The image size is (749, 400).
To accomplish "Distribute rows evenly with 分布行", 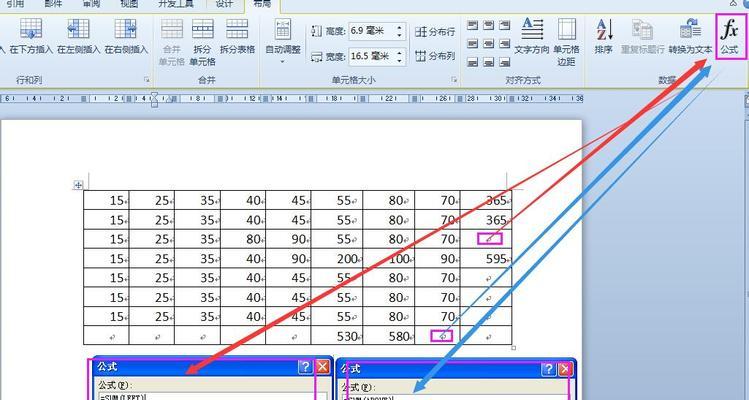I will click(x=435, y=32).
